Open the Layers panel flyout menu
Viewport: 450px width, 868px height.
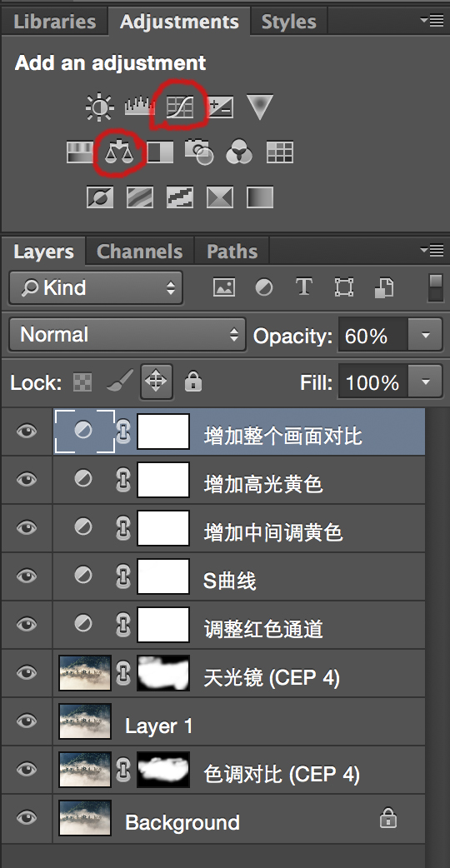pyautogui.click(x=432, y=251)
